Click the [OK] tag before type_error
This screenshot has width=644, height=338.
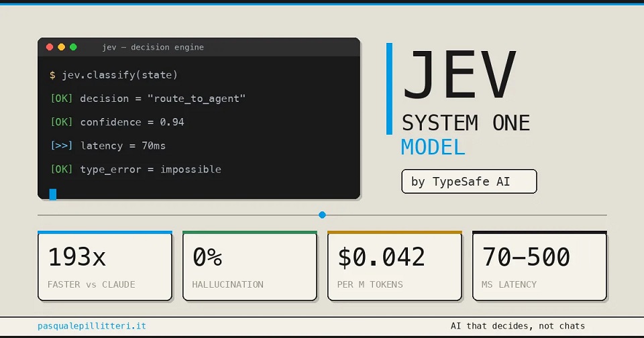tap(62, 170)
